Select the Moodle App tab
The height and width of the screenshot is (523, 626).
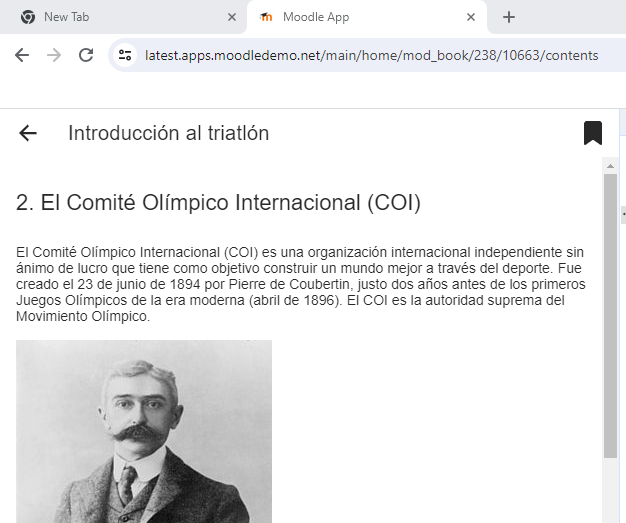(366, 17)
